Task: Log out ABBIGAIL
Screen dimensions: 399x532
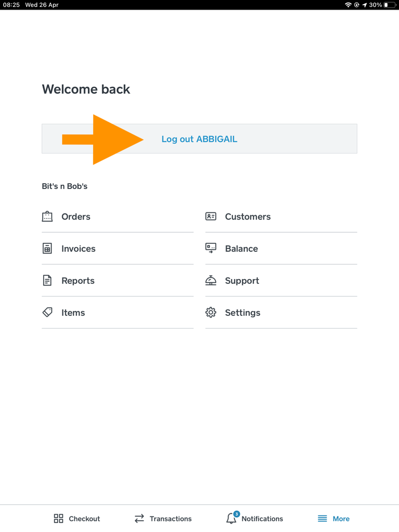Action: (x=199, y=139)
